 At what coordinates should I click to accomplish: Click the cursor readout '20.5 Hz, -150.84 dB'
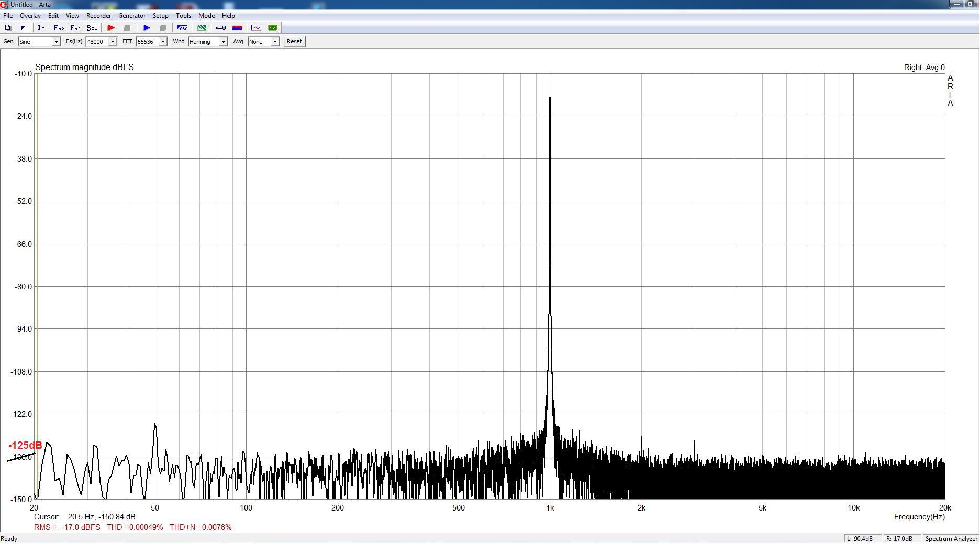point(102,517)
